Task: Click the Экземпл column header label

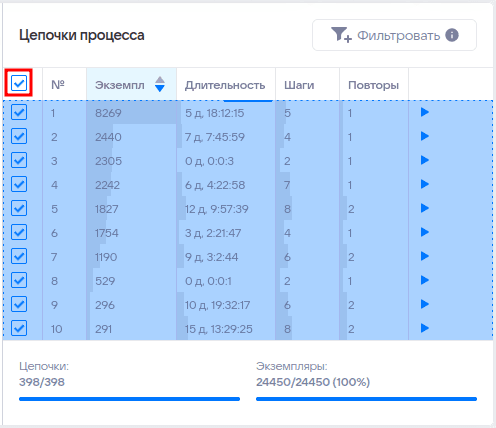Action: (x=120, y=85)
